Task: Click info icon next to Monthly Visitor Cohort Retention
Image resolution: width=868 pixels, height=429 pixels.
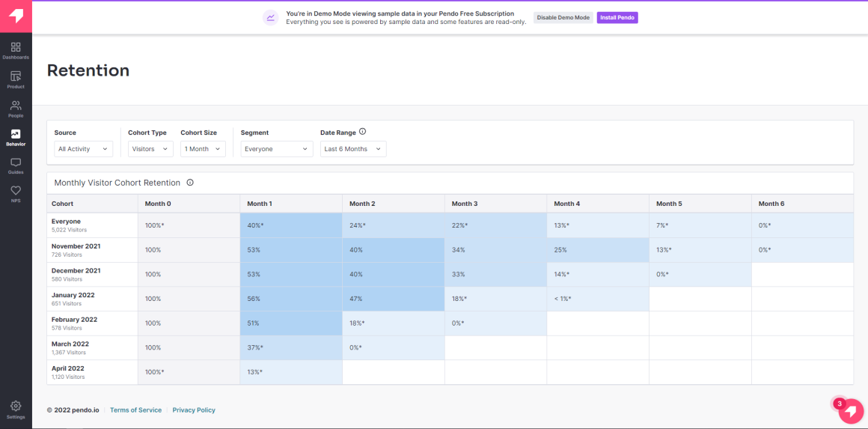Action: (x=190, y=182)
